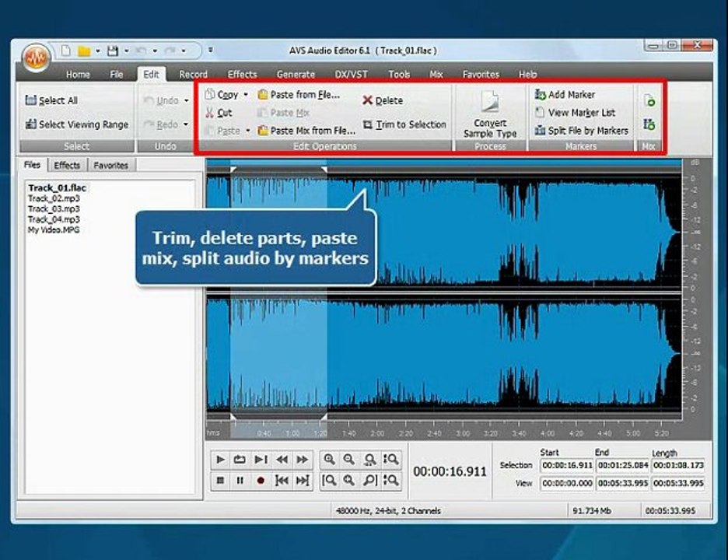Screen dimensions: 728x560
Task: Click the Zoom in horizontally icon
Action: point(329,460)
